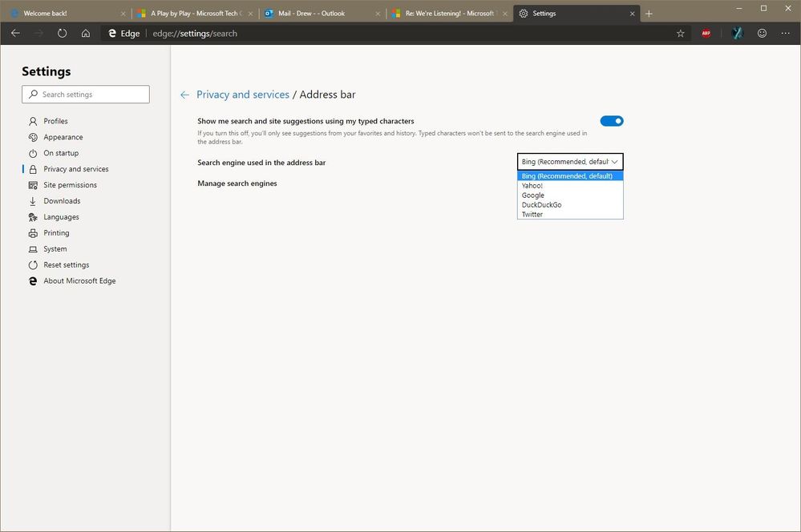Screen dimensions: 801x532
Task: Close the Welcome back! tab
Action: (123, 14)
